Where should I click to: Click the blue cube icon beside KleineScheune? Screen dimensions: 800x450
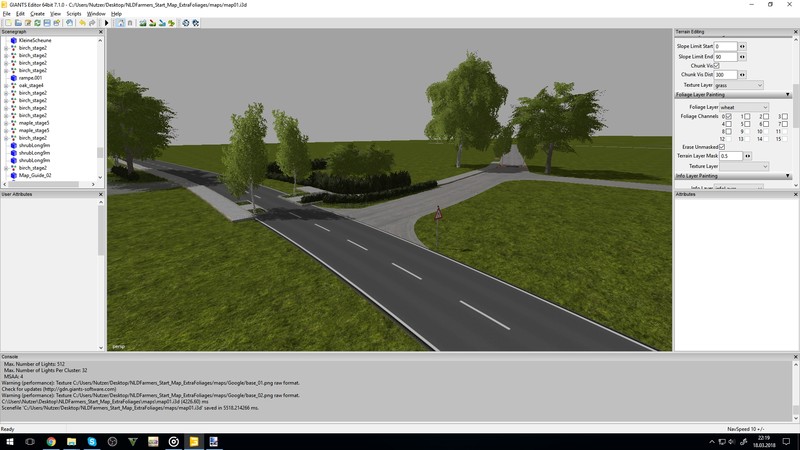tap(14, 40)
